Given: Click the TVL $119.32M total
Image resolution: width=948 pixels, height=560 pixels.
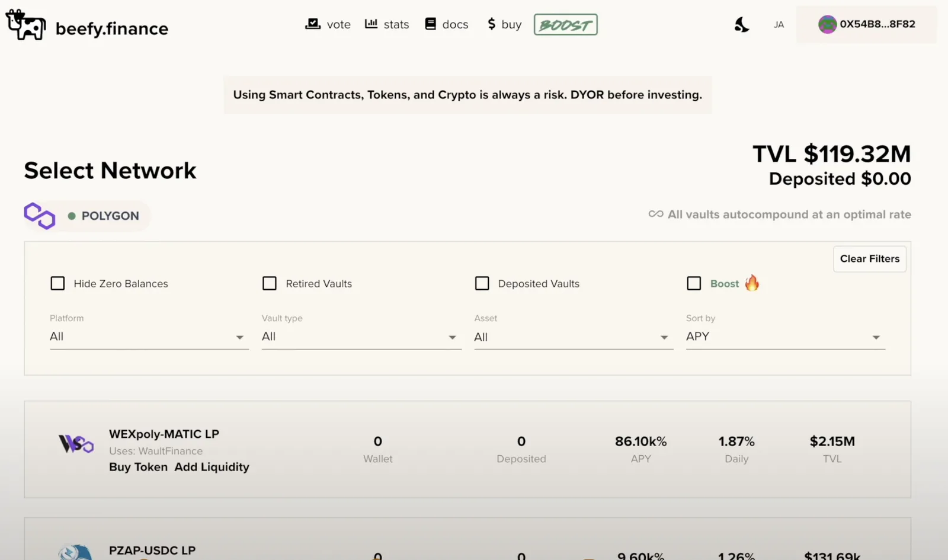Looking at the screenshot, I should tap(831, 154).
